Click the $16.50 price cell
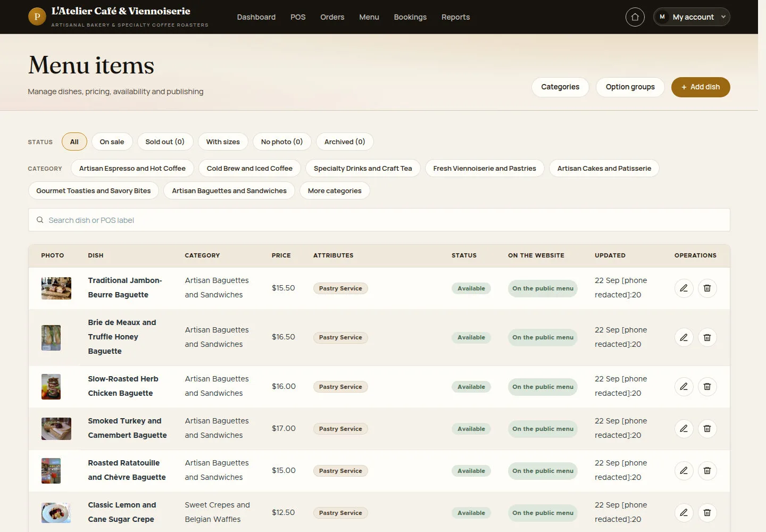Image resolution: width=766 pixels, height=532 pixels. pyautogui.click(x=284, y=337)
